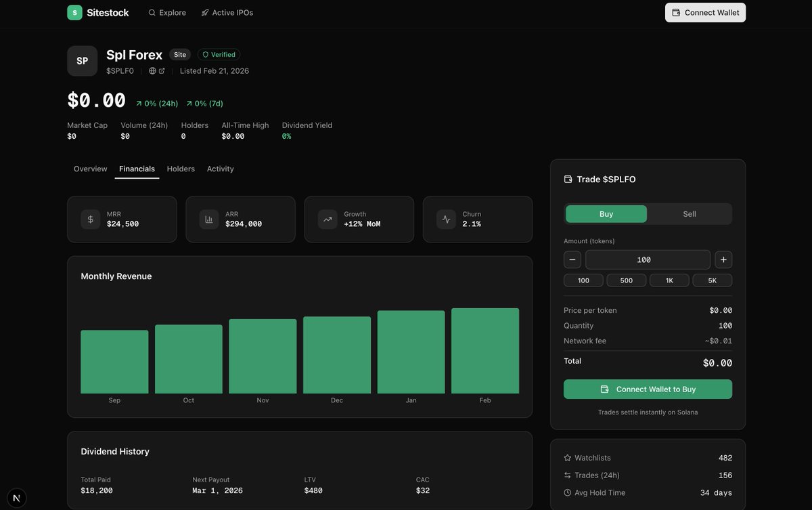Screen dimensions: 812x510
Task: Select the Financials tab
Action: [x=137, y=169]
